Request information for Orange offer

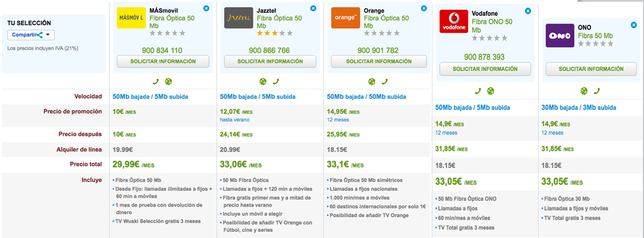click(377, 62)
